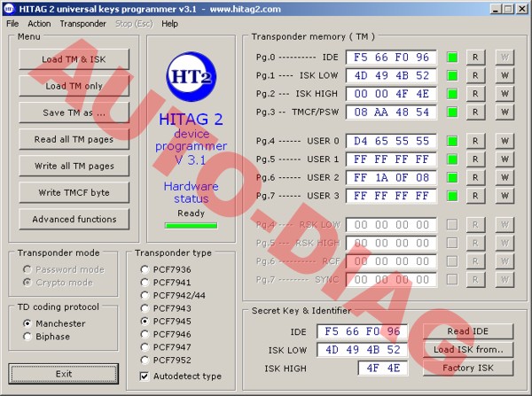Click Pg.0 IDE green status indicator

pyautogui.click(x=452, y=58)
